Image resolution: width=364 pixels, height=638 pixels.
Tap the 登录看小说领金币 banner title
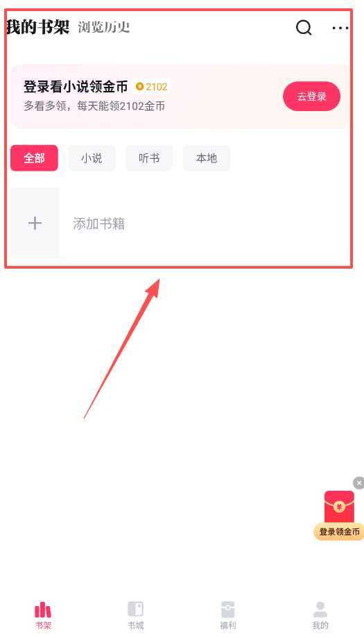[x=76, y=87]
